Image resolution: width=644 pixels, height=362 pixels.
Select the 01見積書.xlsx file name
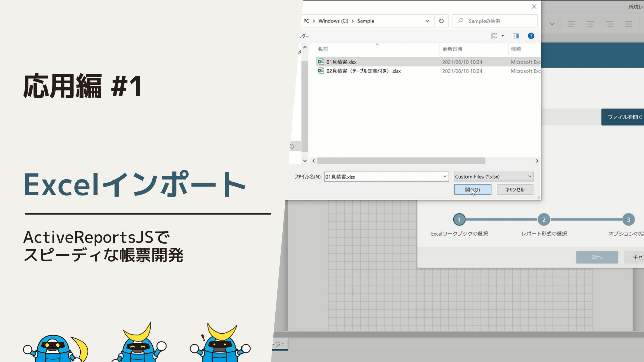click(x=341, y=62)
